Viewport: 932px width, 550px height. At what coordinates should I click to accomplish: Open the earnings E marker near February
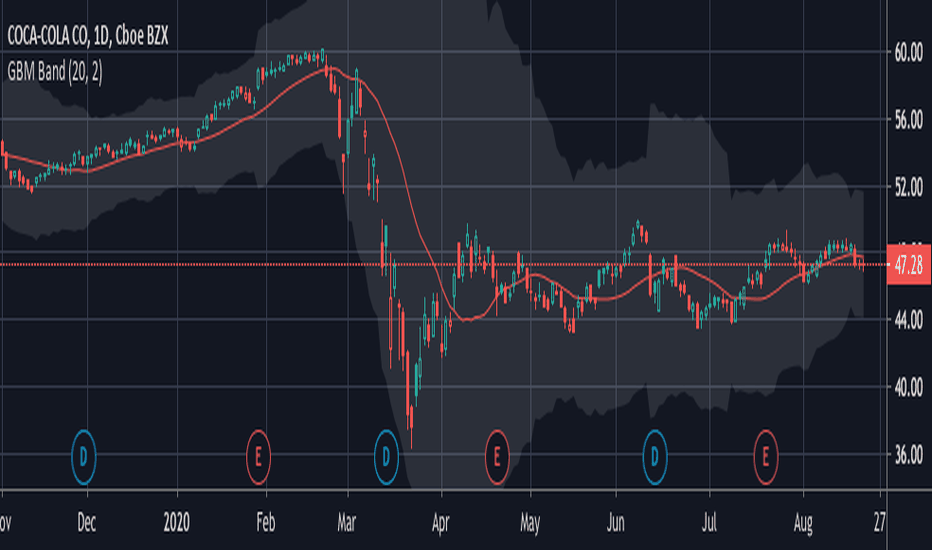(x=259, y=457)
